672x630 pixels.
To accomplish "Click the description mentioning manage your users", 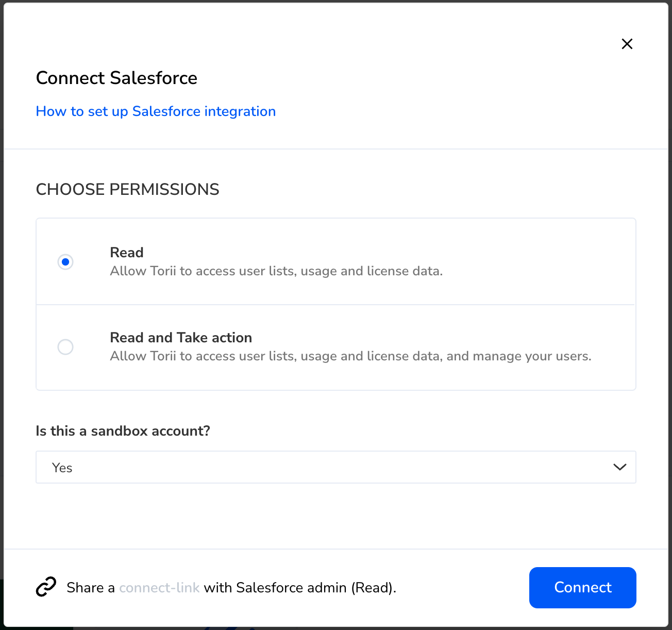I will click(350, 356).
